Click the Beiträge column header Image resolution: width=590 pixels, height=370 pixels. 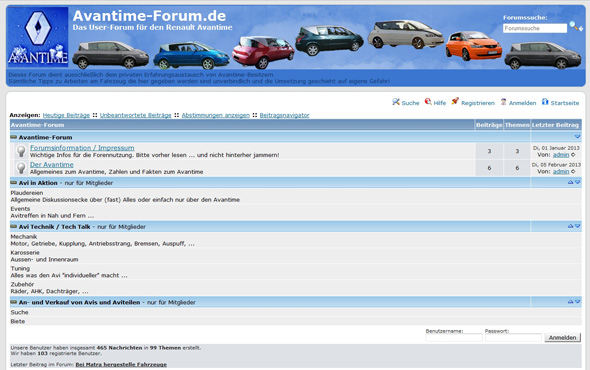click(489, 125)
